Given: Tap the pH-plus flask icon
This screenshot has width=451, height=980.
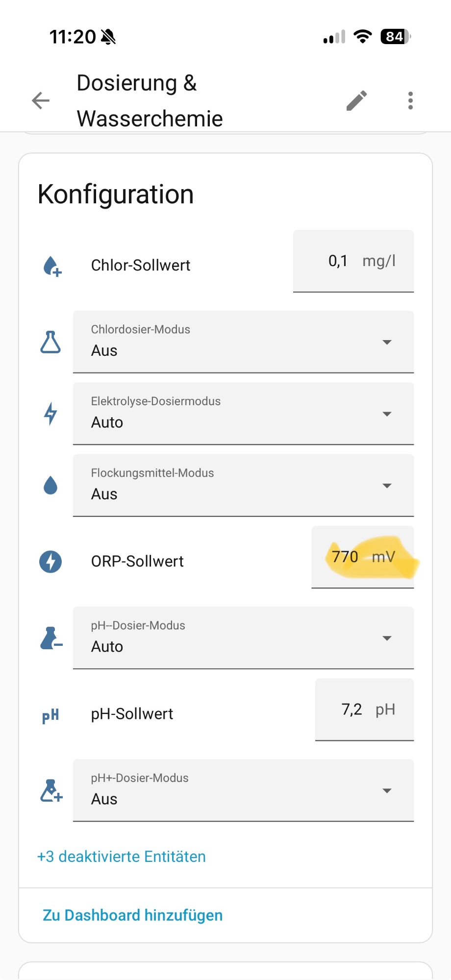Looking at the screenshot, I should (x=51, y=790).
